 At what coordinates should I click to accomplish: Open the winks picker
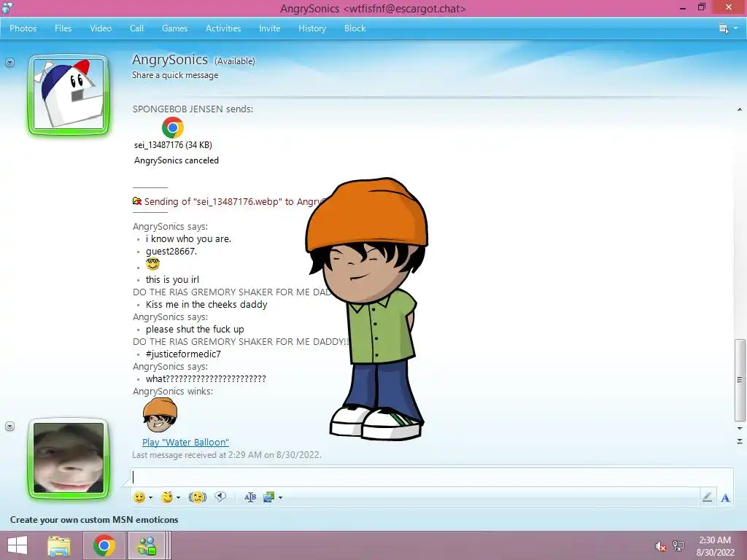167,497
